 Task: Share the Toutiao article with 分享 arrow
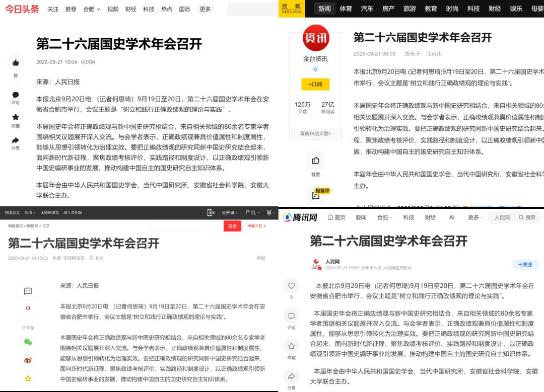click(x=16, y=140)
